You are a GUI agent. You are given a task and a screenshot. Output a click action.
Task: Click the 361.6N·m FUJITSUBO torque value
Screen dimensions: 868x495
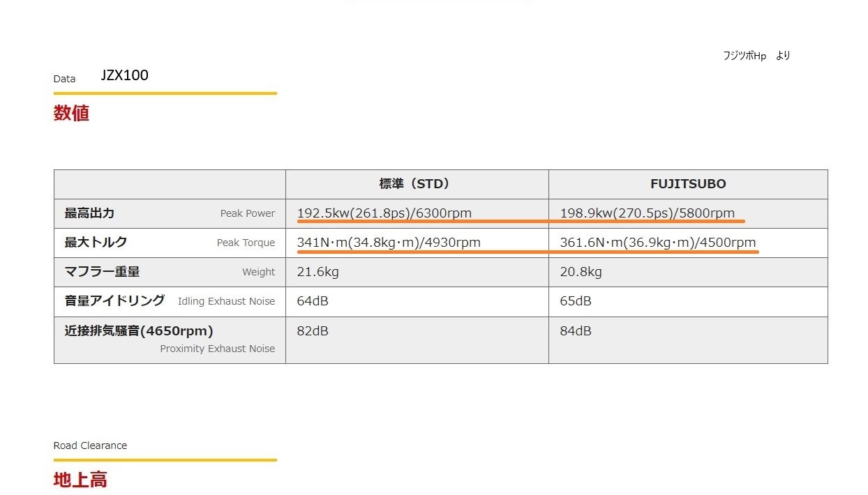(657, 243)
